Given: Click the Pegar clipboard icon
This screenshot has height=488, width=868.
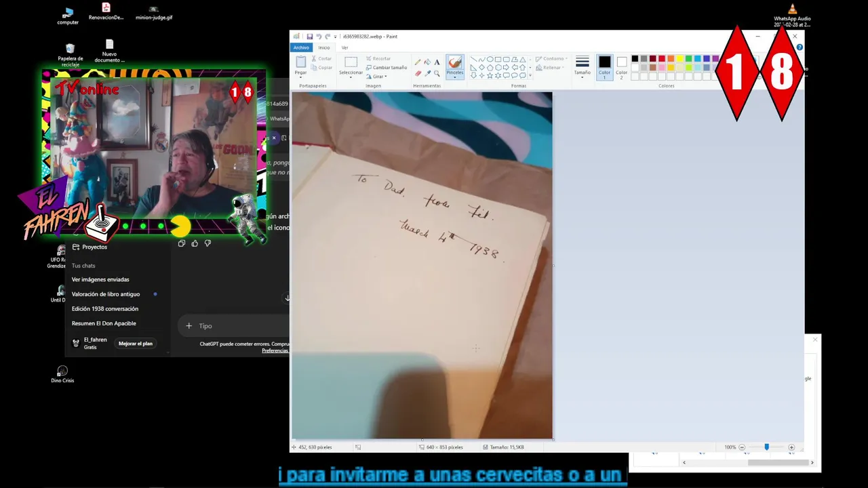Looking at the screenshot, I should click(301, 62).
